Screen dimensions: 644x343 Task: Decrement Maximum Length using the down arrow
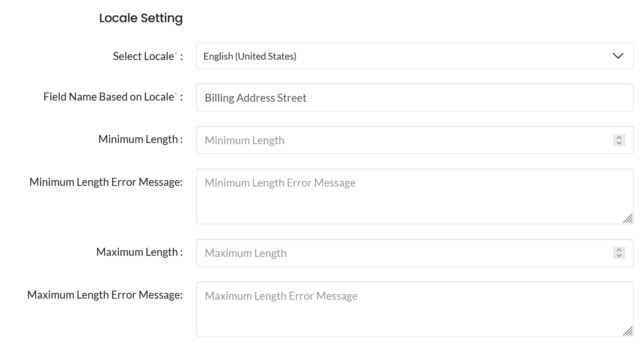point(619,256)
